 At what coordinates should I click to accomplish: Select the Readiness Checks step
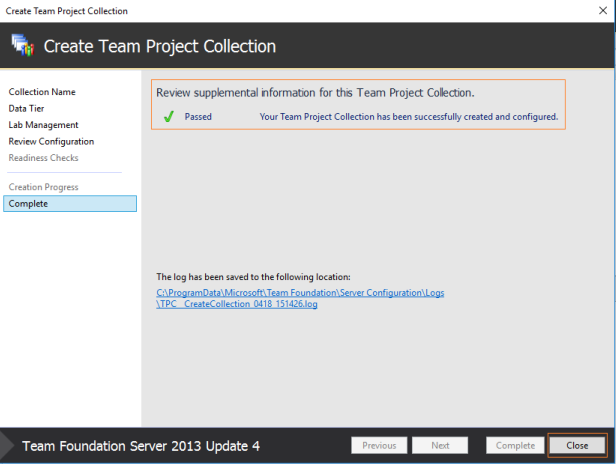click(x=43, y=158)
